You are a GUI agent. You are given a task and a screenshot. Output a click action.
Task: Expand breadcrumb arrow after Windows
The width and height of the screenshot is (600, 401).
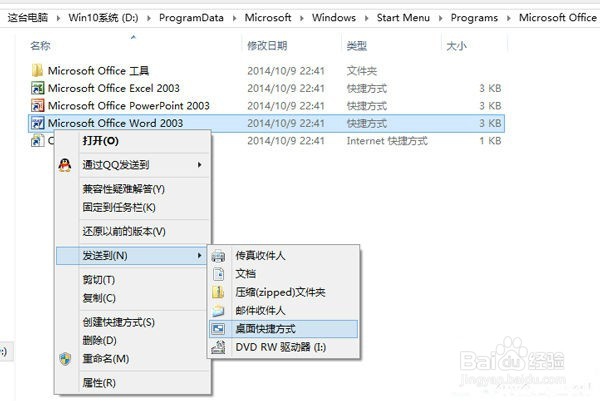pos(366,18)
